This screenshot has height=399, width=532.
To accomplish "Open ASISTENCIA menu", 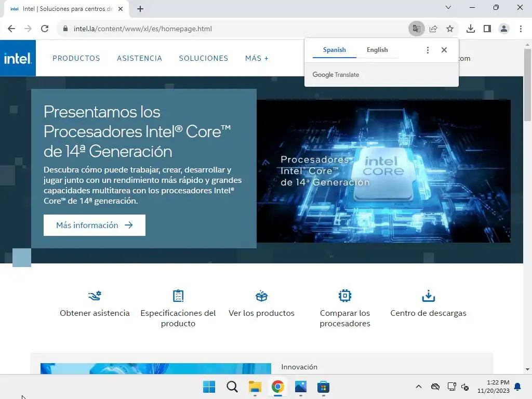I will click(139, 58).
